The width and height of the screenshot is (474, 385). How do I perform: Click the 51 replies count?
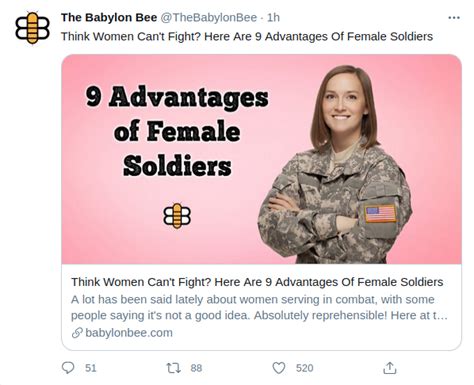[91, 368]
